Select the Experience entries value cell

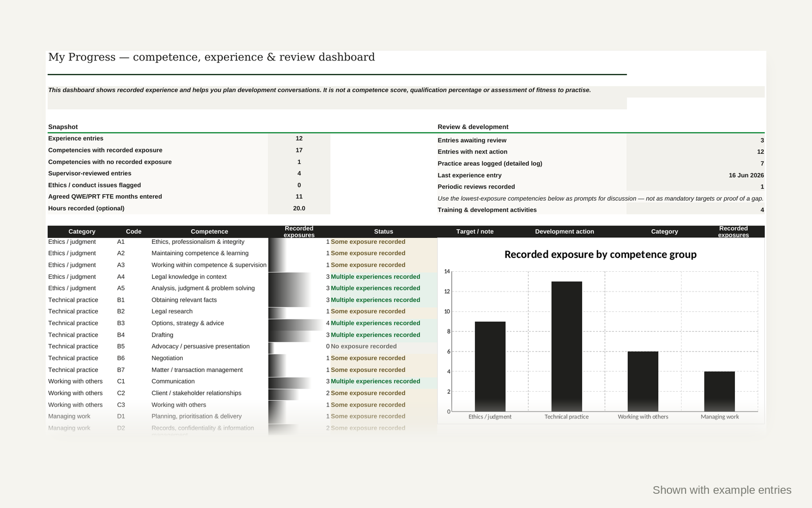pos(299,139)
